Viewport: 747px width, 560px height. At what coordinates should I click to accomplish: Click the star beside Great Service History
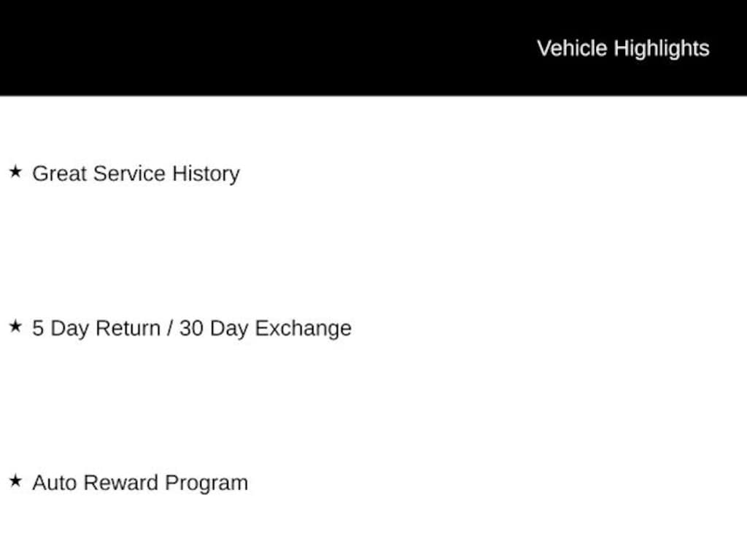(15, 171)
